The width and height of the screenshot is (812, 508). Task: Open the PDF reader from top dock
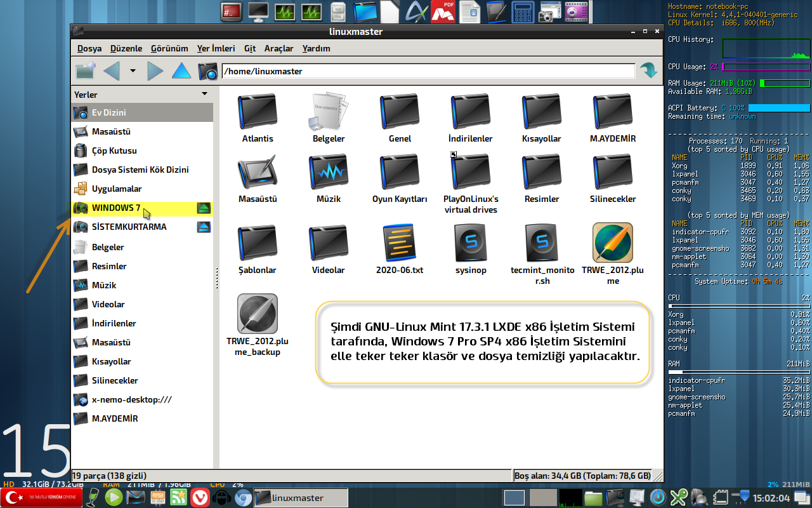443,11
